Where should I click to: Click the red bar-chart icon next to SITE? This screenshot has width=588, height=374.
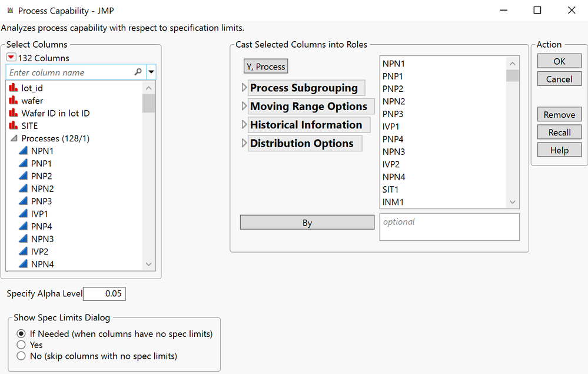click(x=14, y=125)
